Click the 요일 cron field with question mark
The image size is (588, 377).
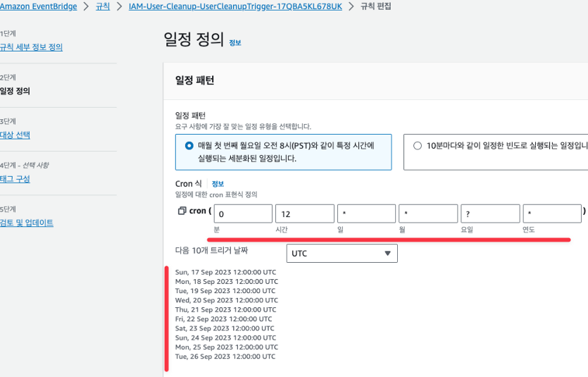490,214
